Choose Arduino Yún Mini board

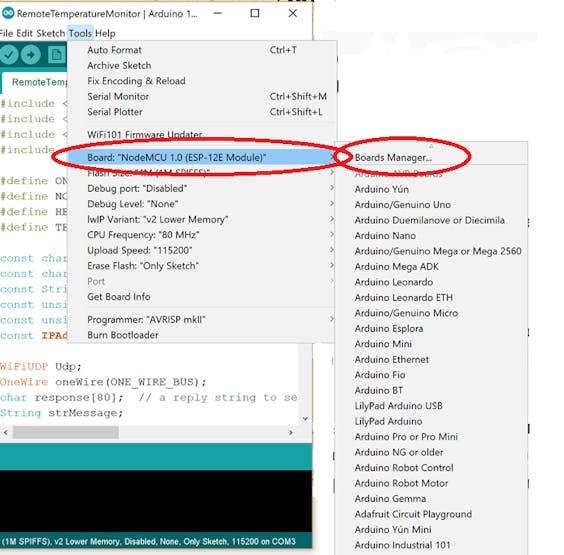coord(431,529)
